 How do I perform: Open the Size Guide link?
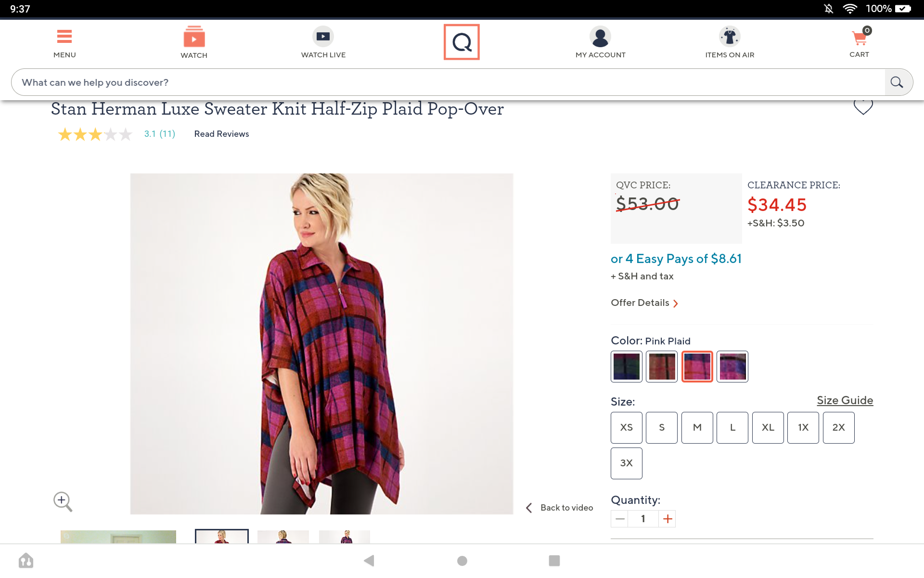click(845, 400)
